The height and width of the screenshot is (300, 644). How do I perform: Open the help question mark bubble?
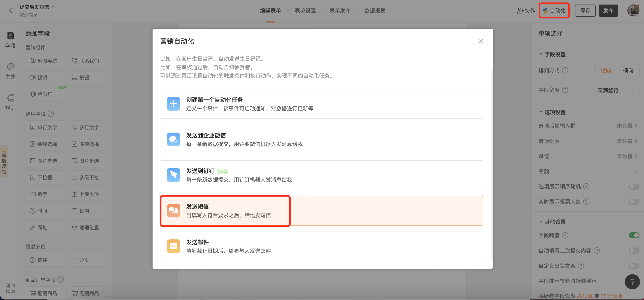(632, 282)
